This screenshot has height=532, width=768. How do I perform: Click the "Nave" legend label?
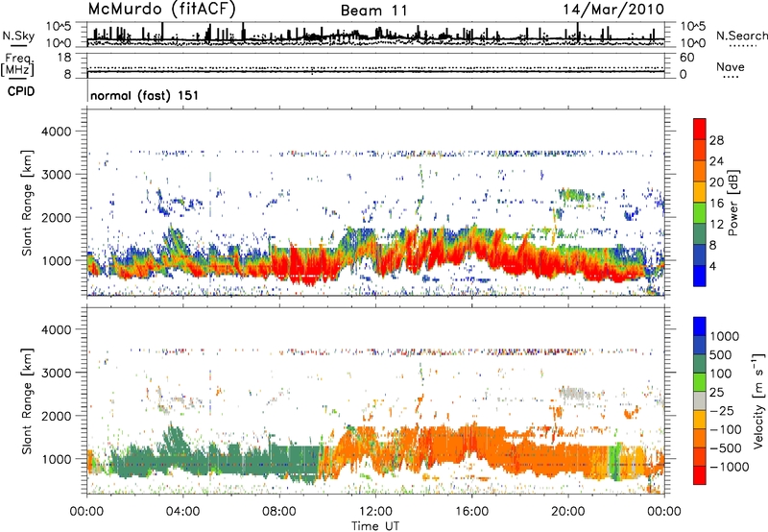731,66
